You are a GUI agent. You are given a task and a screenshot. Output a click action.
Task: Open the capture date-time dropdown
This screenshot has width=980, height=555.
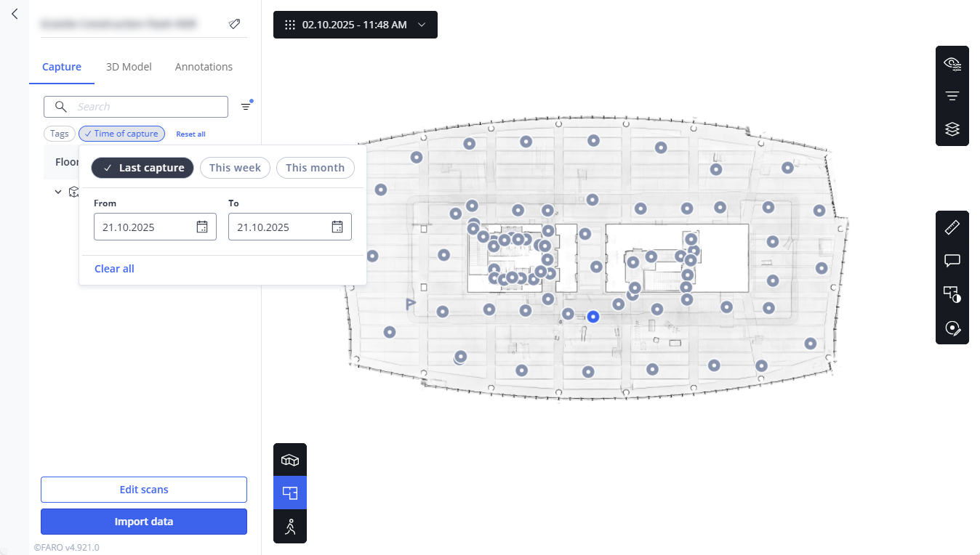356,25
